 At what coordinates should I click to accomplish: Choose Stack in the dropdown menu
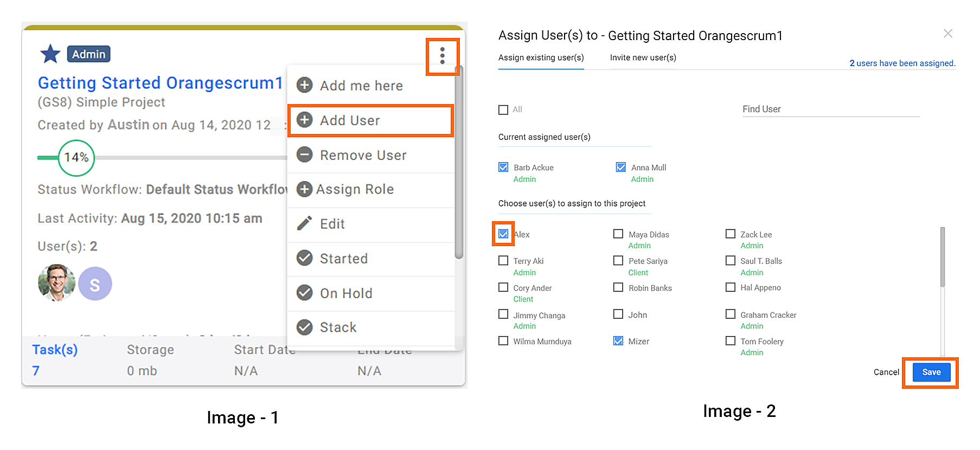tap(370, 327)
